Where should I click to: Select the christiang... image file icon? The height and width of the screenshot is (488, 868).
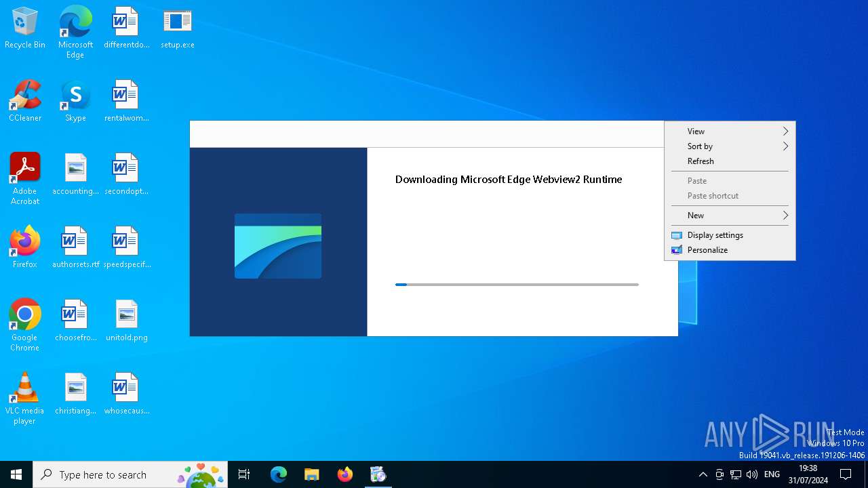pyautogui.click(x=75, y=394)
